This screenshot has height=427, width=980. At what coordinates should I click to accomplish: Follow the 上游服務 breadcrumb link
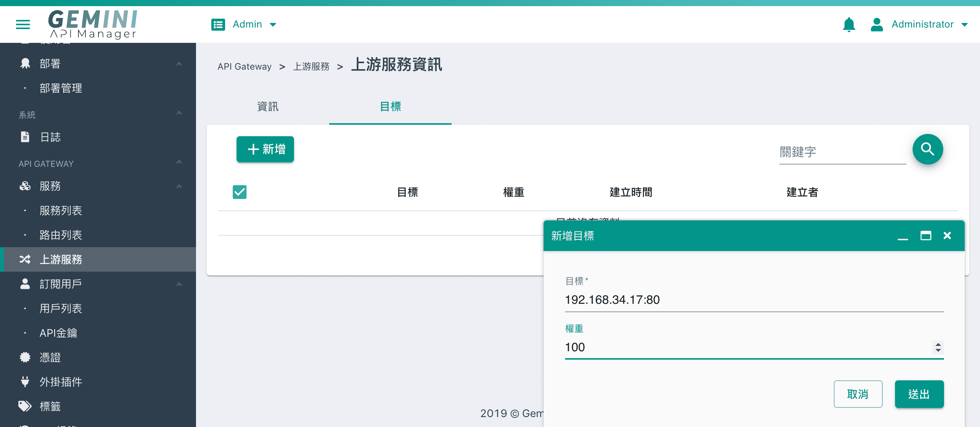pyautogui.click(x=311, y=67)
